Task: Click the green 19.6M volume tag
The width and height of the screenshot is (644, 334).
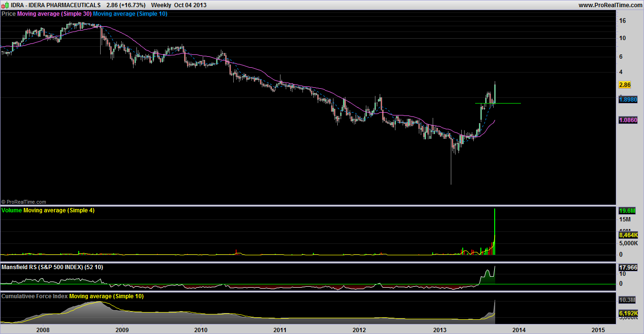Action: [626, 210]
